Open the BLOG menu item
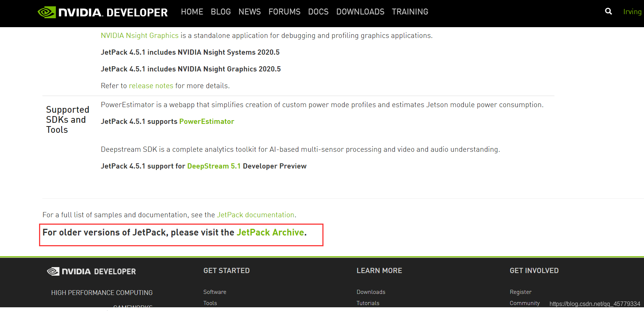The image size is (644, 311). [221, 12]
